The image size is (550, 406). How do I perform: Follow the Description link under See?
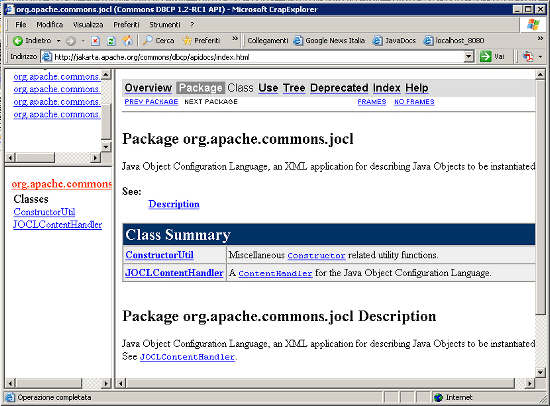coord(174,204)
